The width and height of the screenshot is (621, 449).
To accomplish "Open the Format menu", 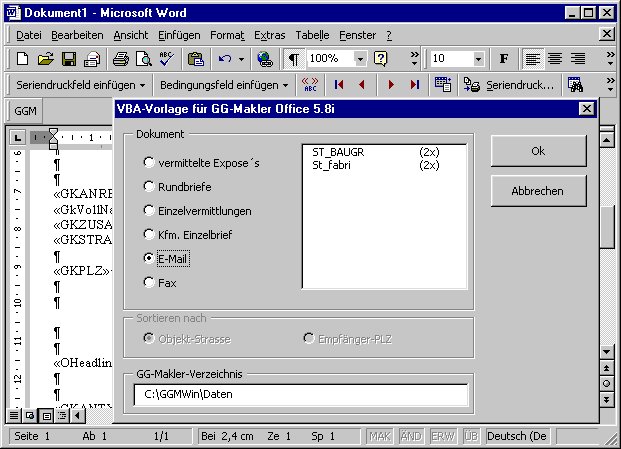I will pyautogui.click(x=227, y=35).
